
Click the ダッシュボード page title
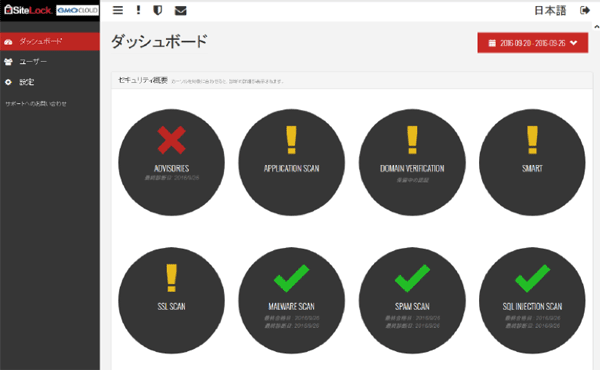coord(159,41)
